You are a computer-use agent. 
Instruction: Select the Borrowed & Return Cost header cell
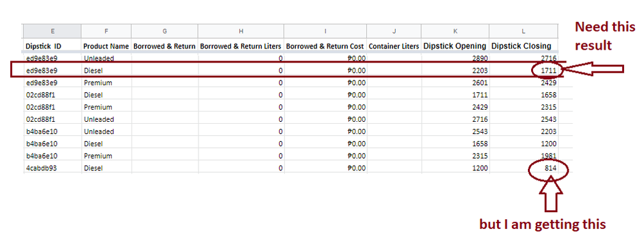coord(326,46)
